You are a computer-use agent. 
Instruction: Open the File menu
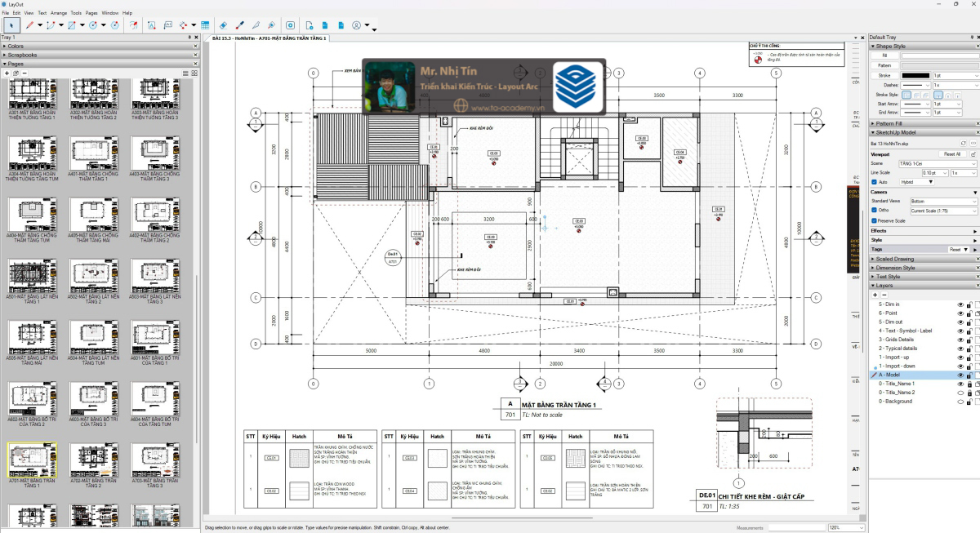(5, 13)
